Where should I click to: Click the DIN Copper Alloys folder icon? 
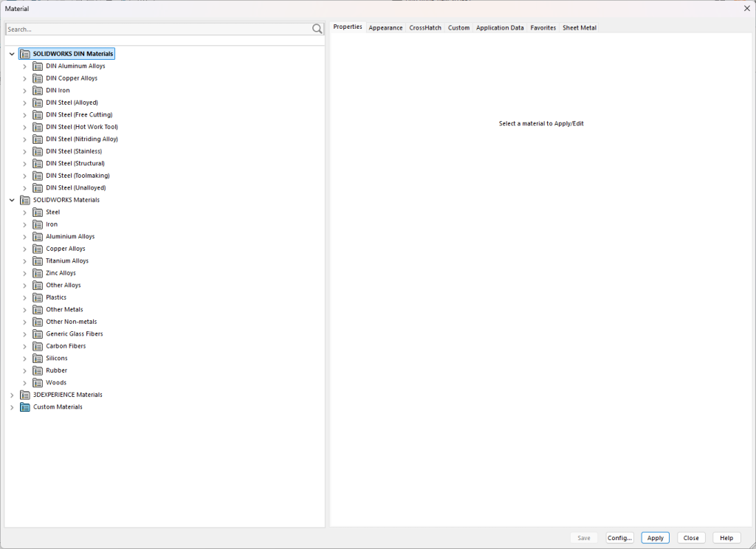click(38, 78)
